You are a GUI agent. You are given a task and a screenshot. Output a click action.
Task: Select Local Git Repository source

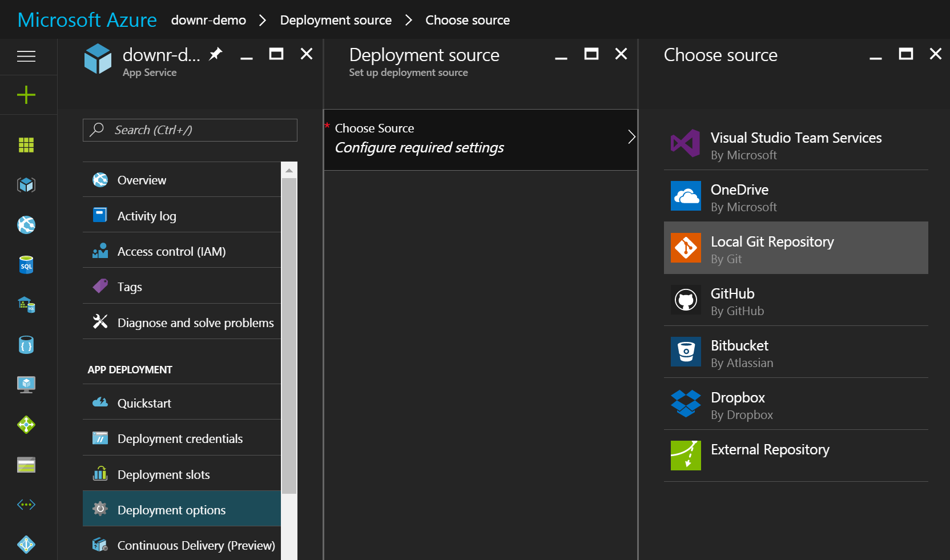(x=796, y=248)
